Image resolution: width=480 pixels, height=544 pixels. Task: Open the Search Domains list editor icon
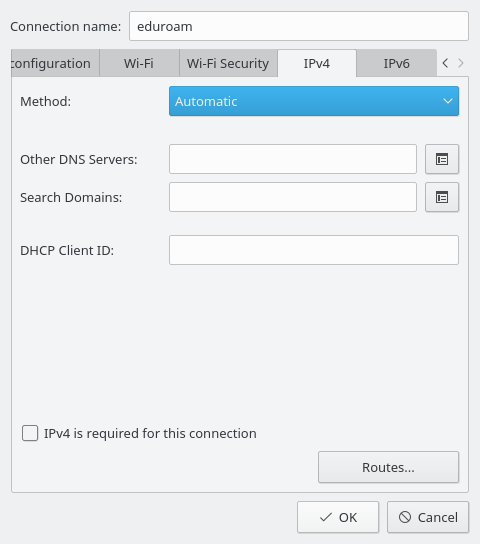point(442,197)
